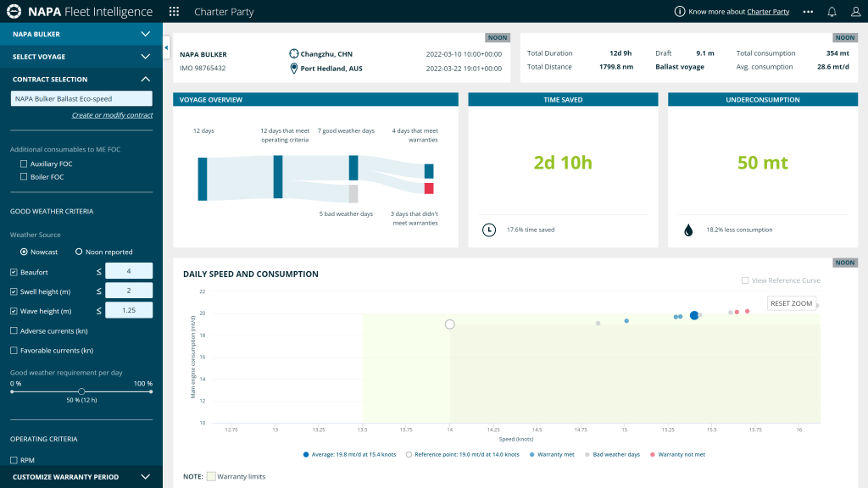The image size is (868, 488).
Task: Expand the NAPA BULKER vessel dropdown
Action: pos(81,34)
